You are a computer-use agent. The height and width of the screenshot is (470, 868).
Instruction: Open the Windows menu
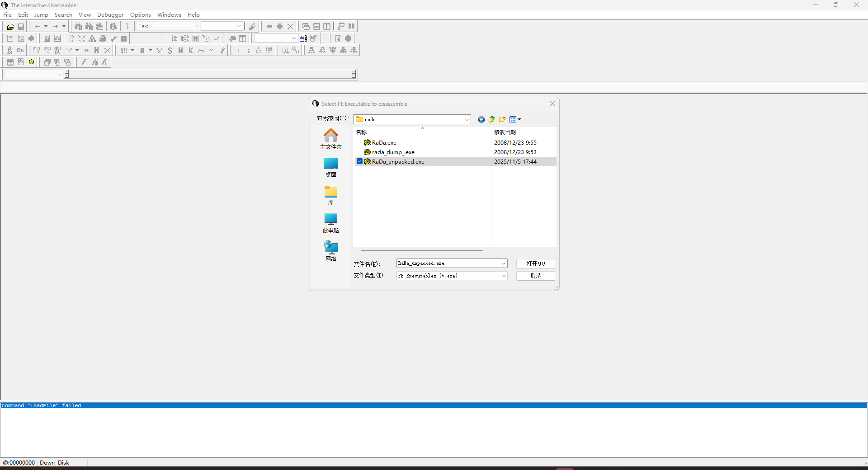[169, 15]
